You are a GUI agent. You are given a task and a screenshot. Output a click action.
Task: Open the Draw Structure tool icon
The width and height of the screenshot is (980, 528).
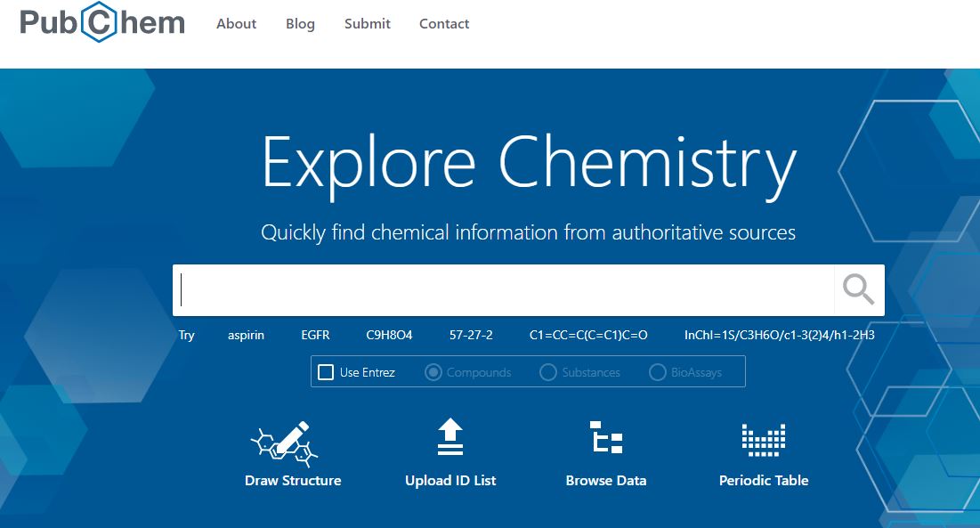pos(284,444)
